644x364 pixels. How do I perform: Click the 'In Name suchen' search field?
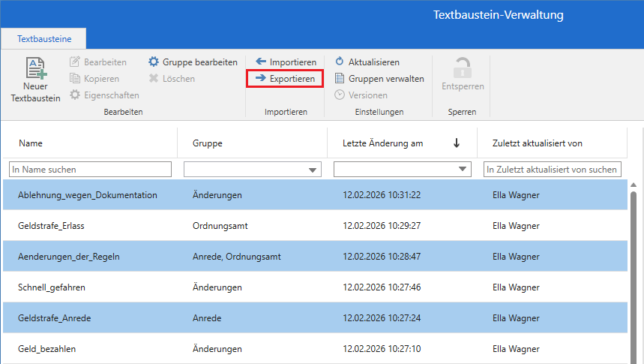click(90, 170)
